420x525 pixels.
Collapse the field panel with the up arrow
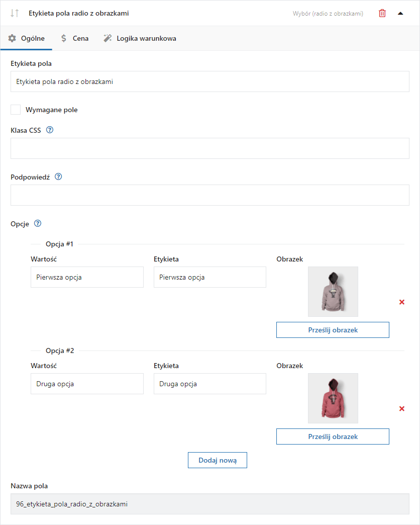point(400,14)
